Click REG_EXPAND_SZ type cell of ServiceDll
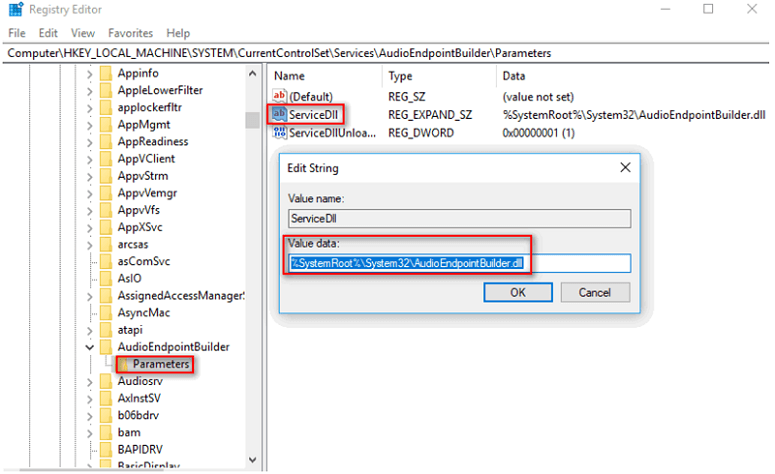 click(430, 115)
